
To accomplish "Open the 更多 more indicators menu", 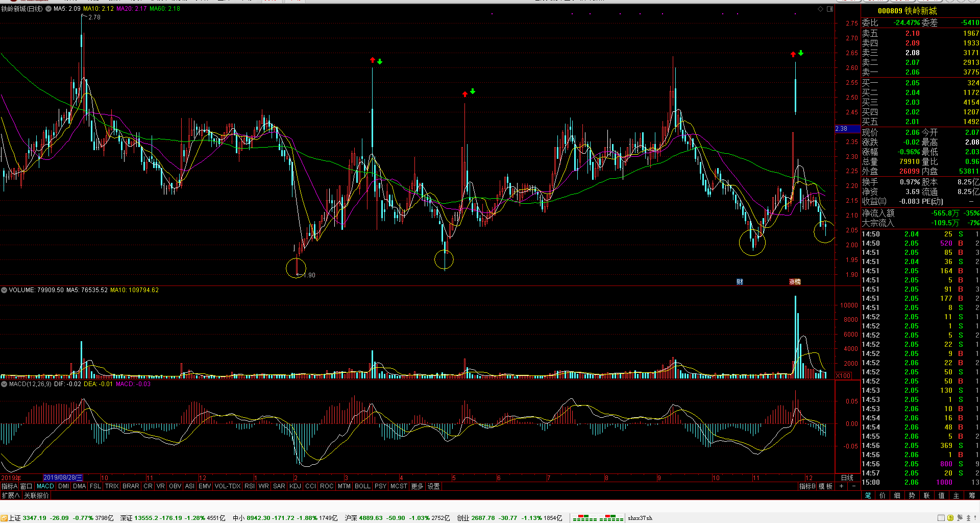I will coord(418,486).
